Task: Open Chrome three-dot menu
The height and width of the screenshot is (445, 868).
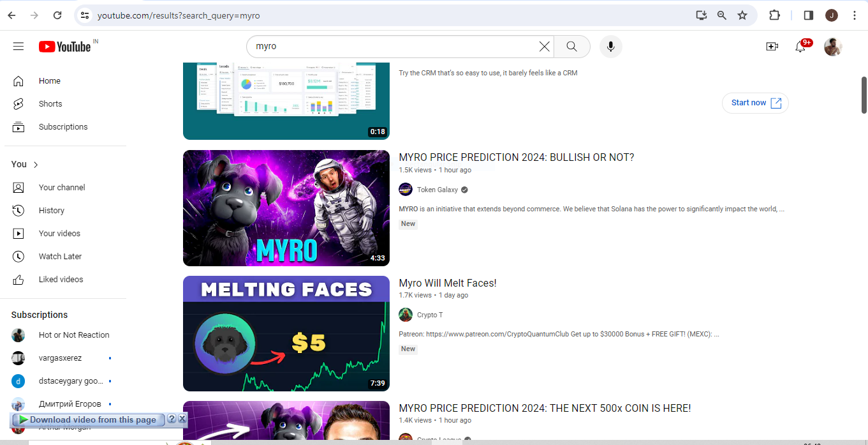Action: pos(855,15)
